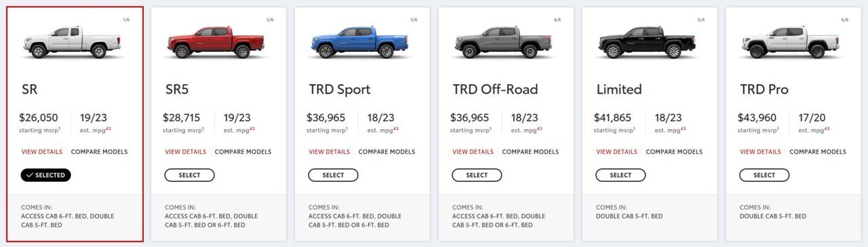Viewport: 868px width, 247px height.
Task: Select the TRD Pro model
Action: click(765, 175)
